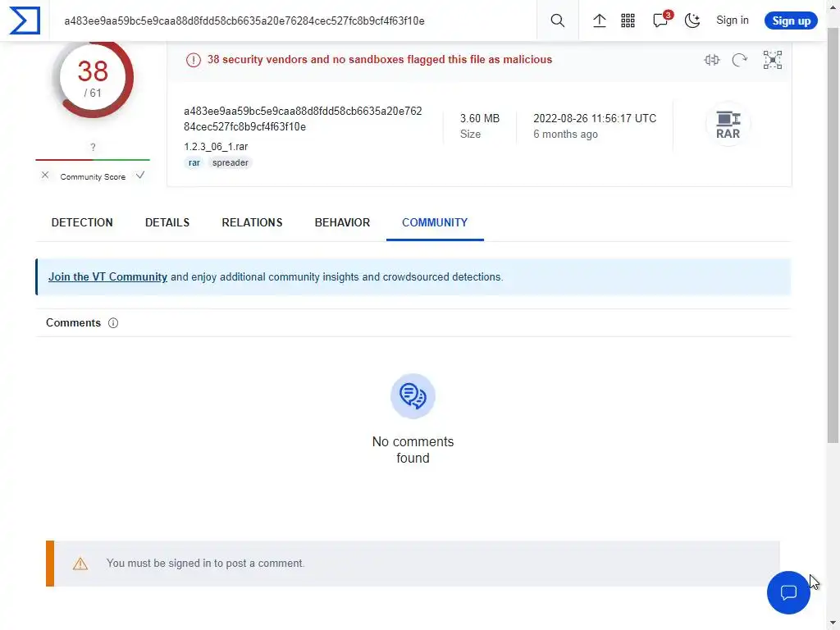
Task: Click the '6 months ago' text
Action: tap(565, 134)
